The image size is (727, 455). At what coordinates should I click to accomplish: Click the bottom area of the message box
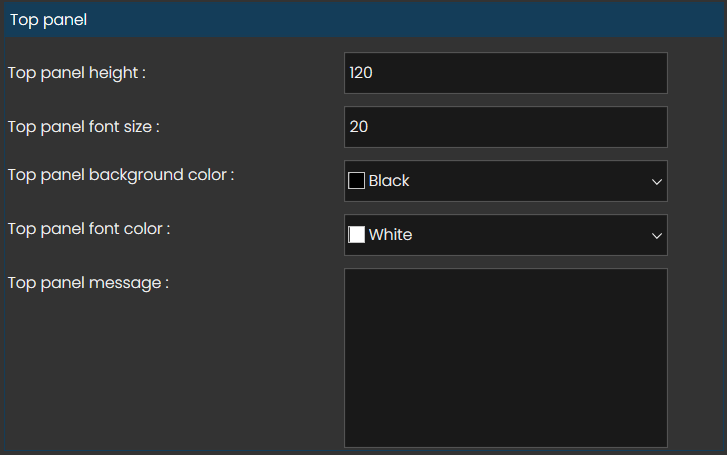coord(505,430)
